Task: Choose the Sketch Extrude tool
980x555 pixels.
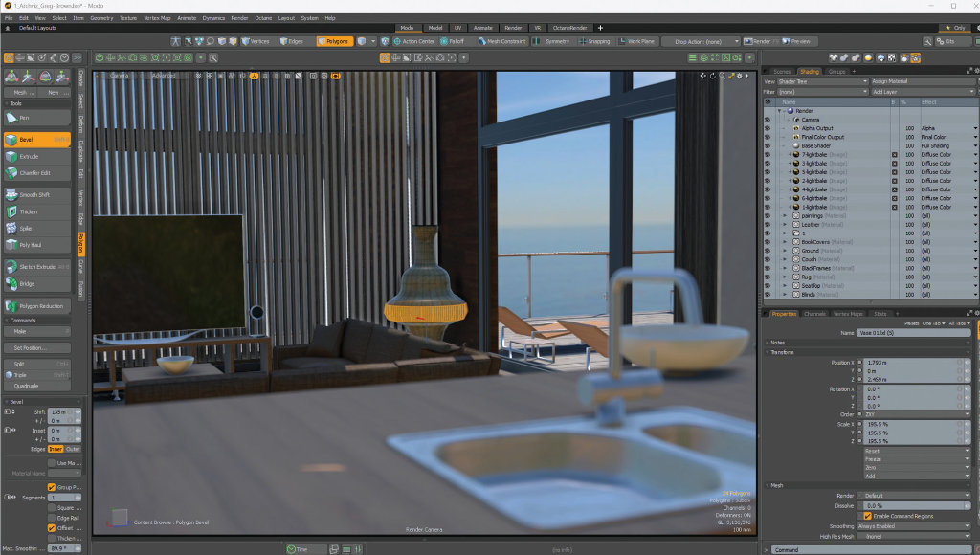Action: coord(37,267)
